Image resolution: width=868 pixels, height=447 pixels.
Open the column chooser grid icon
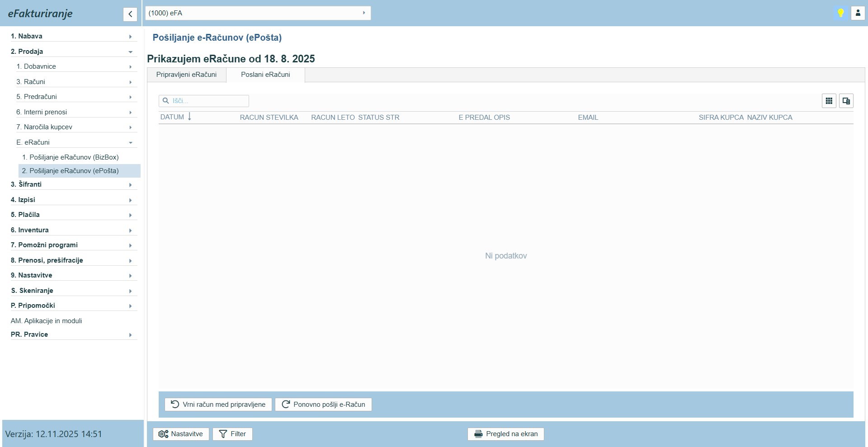tap(829, 101)
